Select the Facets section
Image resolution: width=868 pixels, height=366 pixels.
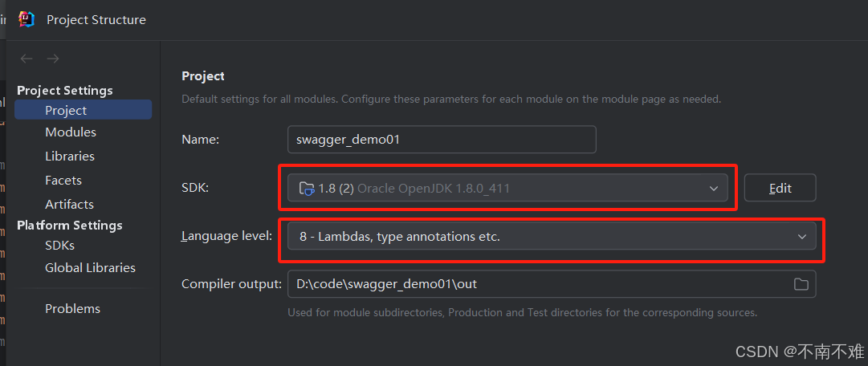(63, 181)
